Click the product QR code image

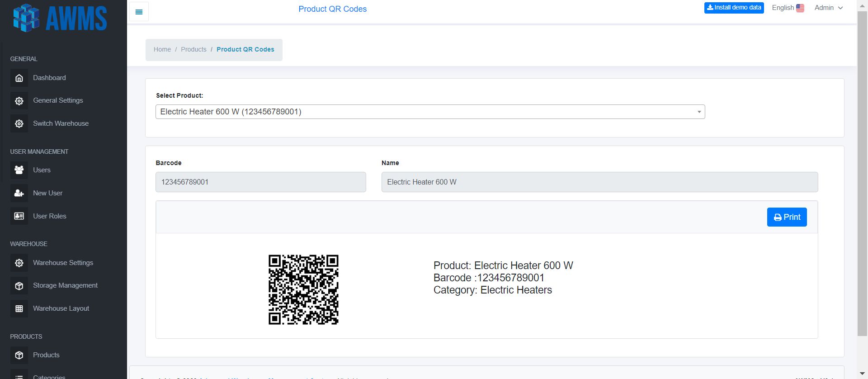pos(303,289)
